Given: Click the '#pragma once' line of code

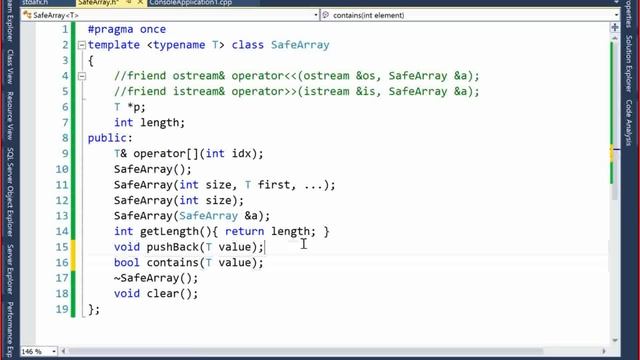Looking at the screenshot, I should point(127,29).
